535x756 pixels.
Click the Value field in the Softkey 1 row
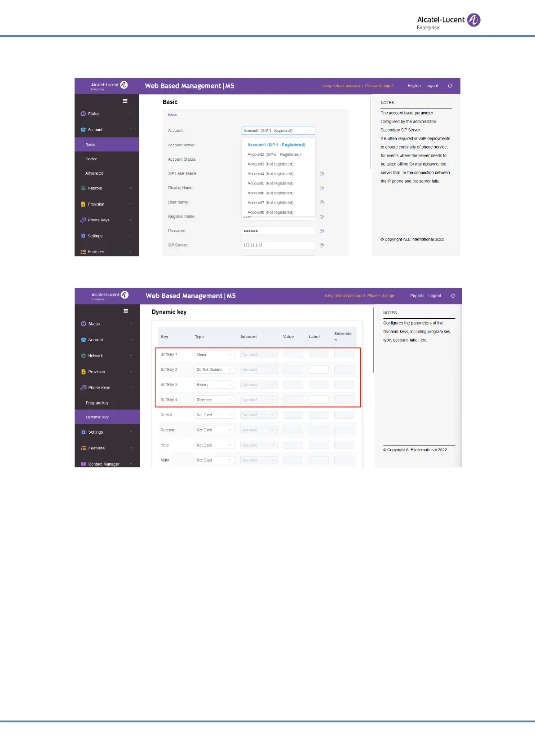(293, 355)
